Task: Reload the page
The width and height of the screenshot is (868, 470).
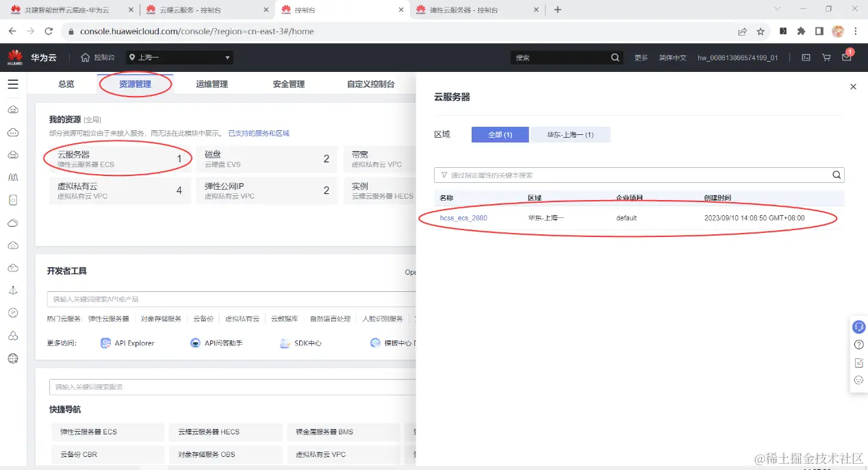Action: (49, 32)
